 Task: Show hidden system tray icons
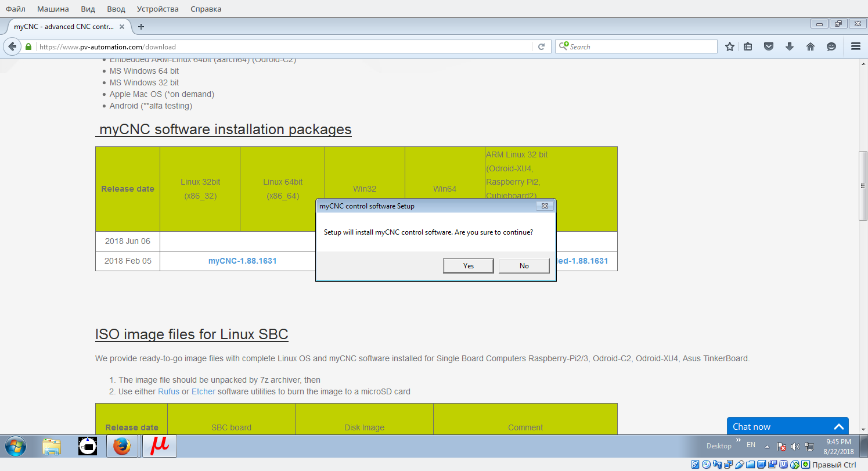coord(767,447)
